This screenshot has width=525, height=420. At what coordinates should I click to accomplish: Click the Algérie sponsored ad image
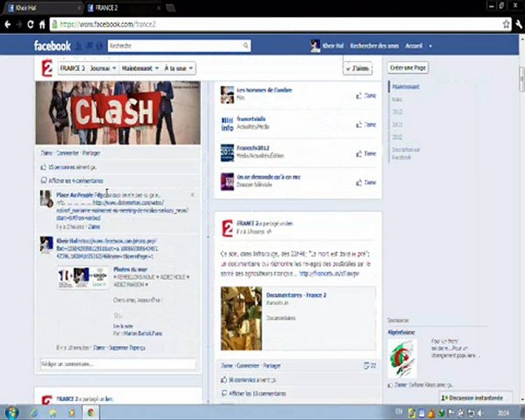tap(402, 359)
